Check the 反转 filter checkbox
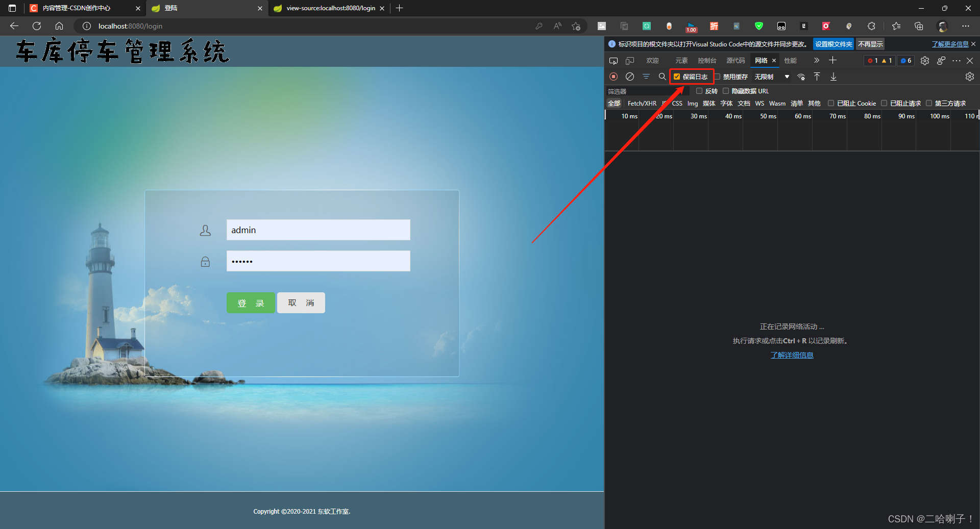Viewport: 980px width, 529px height. tap(699, 91)
